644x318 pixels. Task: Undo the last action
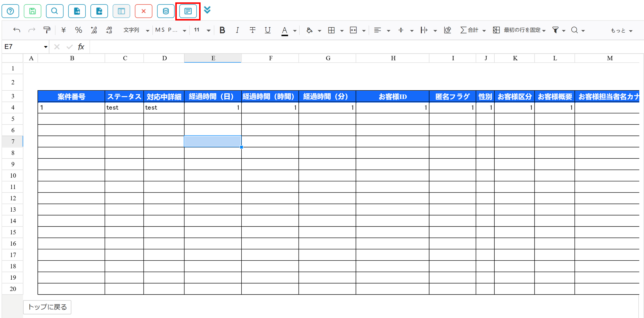[x=17, y=30]
